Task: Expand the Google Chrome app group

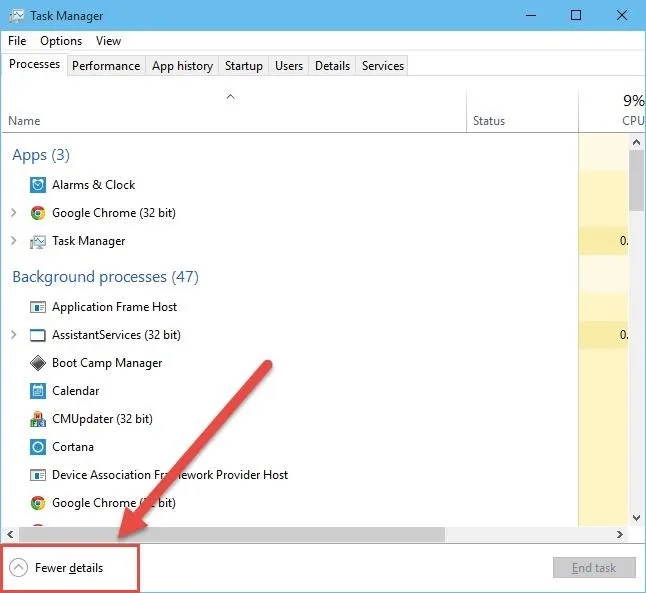Action: point(14,213)
